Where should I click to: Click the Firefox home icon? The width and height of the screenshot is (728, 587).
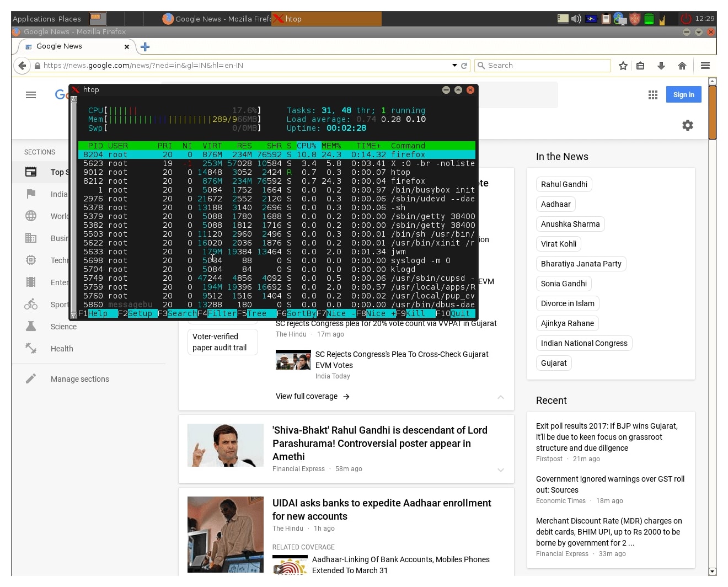[682, 66]
